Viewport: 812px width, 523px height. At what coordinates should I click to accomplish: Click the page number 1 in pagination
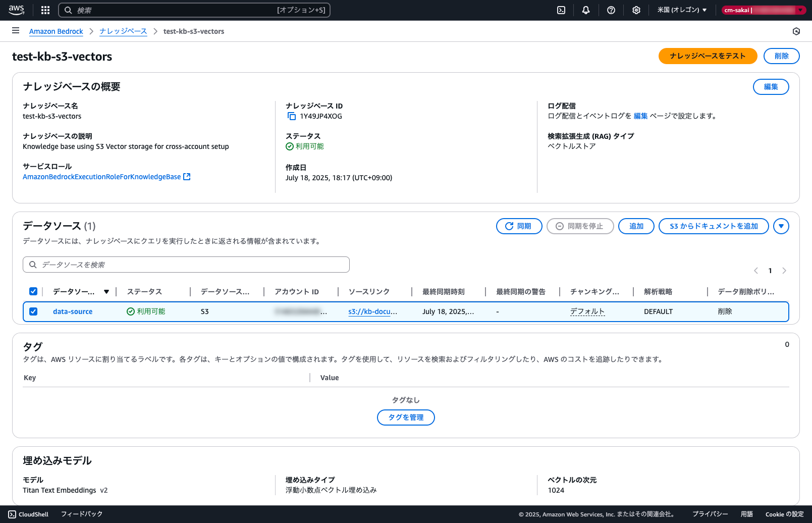(770, 271)
